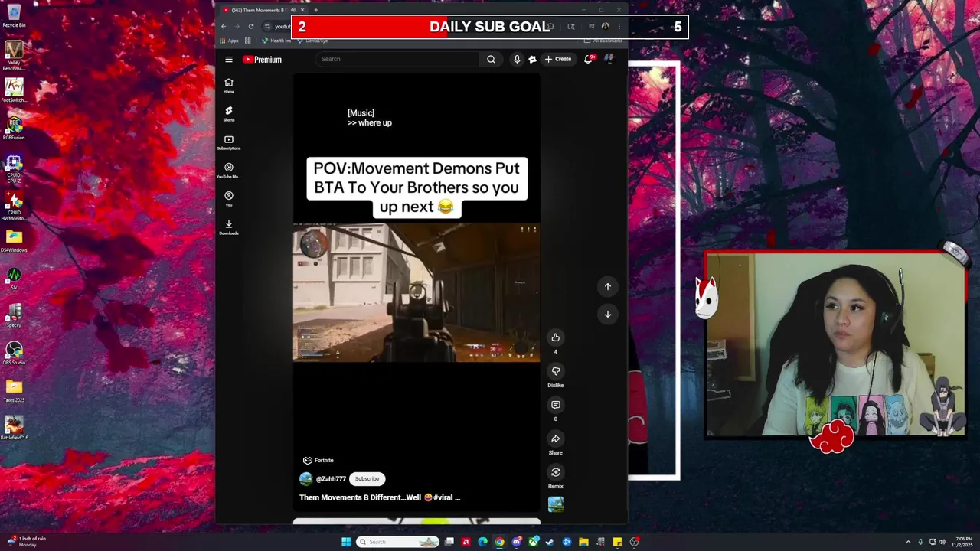Image resolution: width=980 pixels, height=551 pixels.
Task: Open Chrome three-dot menu
Action: pos(619,26)
